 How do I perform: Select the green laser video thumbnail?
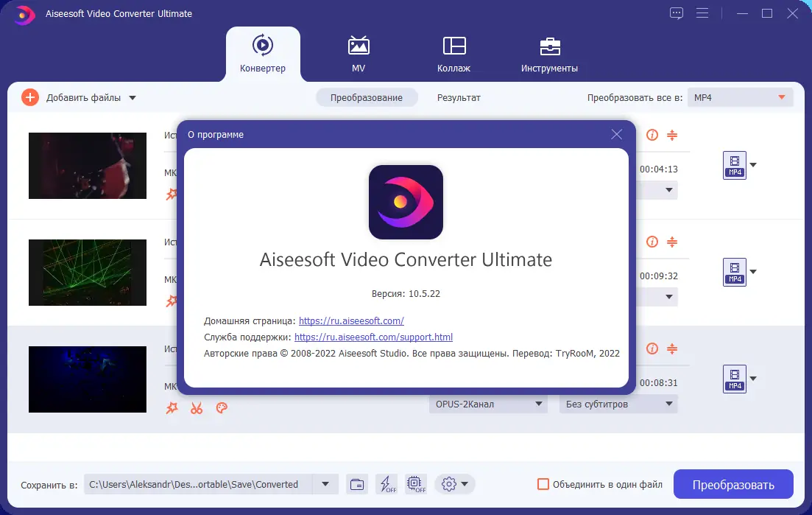(x=88, y=272)
